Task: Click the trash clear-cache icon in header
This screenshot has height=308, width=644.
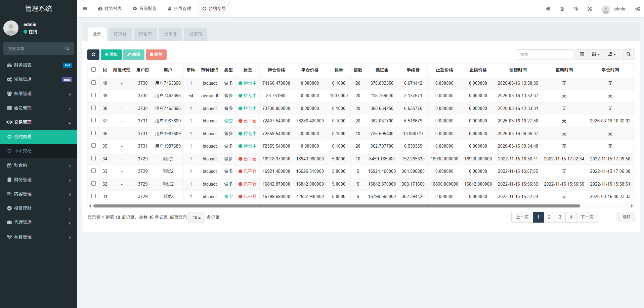Action: (562, 9)
